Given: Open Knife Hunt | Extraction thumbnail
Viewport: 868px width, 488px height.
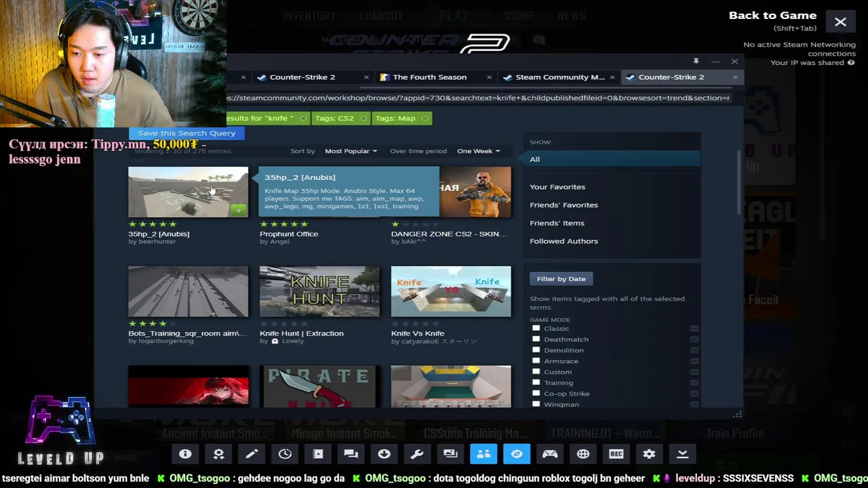Looking at the screenshot, I should [x=319, y=291].
